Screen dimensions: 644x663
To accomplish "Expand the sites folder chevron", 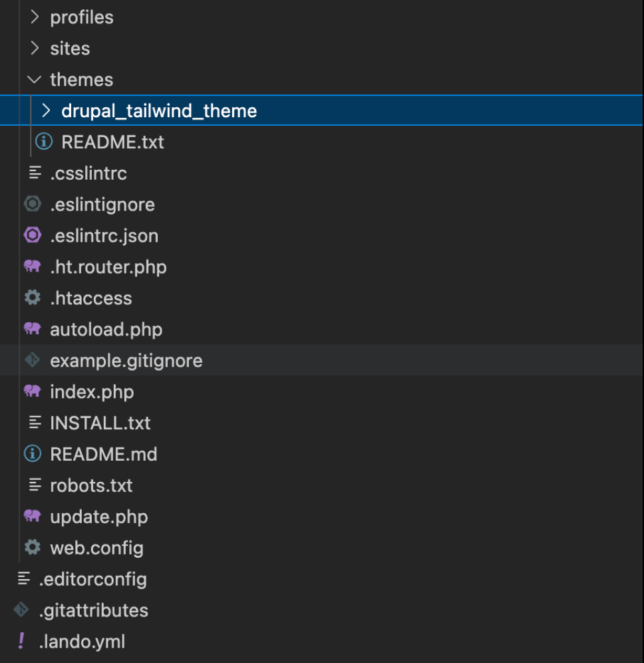I will coord(35,49).
